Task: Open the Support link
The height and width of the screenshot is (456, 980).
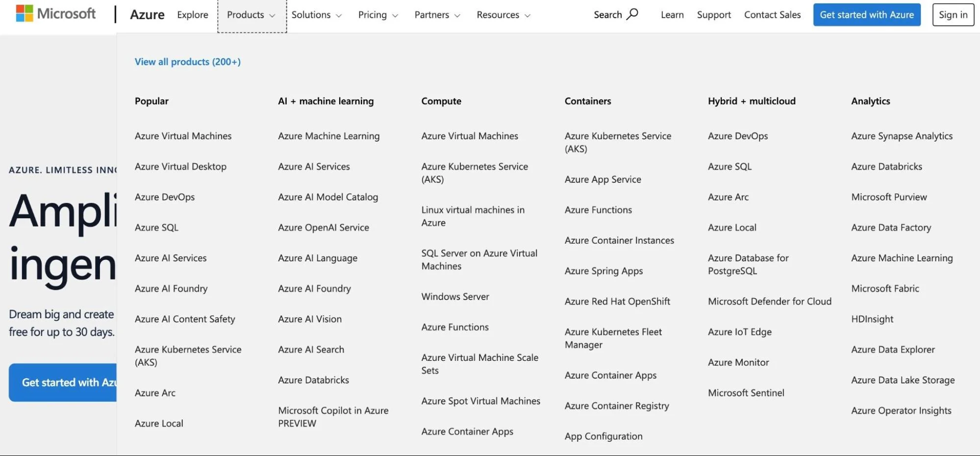Action: tap(714, 15)
